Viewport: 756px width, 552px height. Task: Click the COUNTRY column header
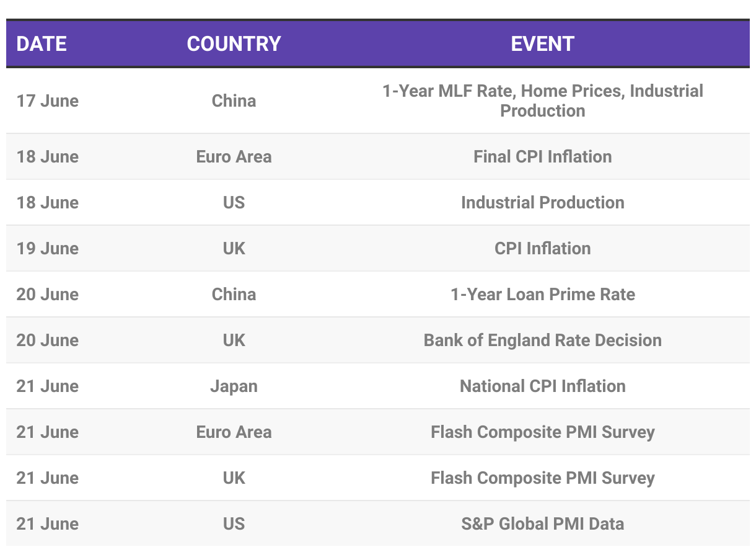pyautogui.click(x=234, y=43)
